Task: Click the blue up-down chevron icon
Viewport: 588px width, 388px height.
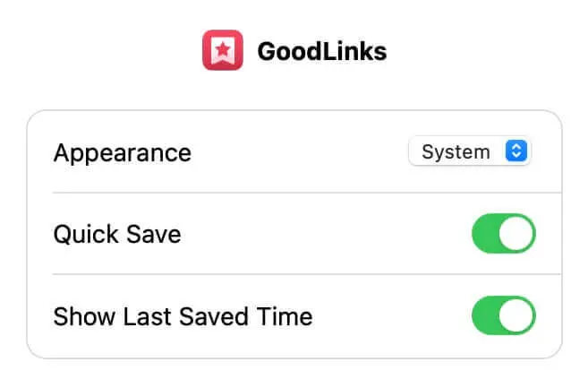Action: (x=516, y=151)
